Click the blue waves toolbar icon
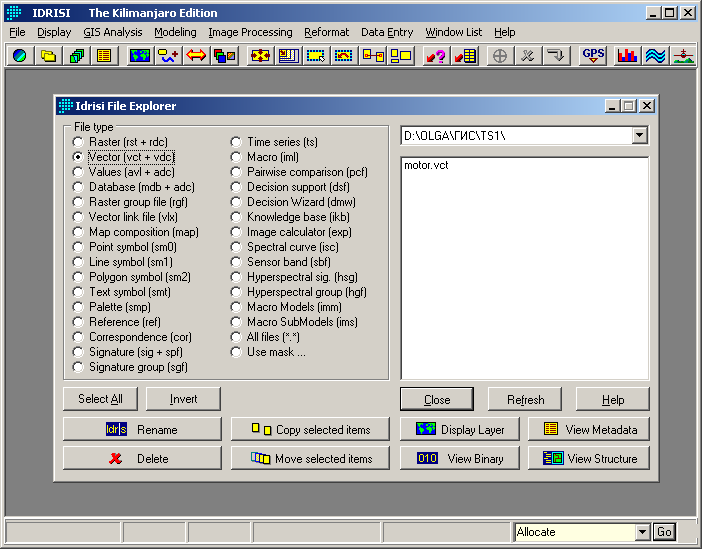 655,56
